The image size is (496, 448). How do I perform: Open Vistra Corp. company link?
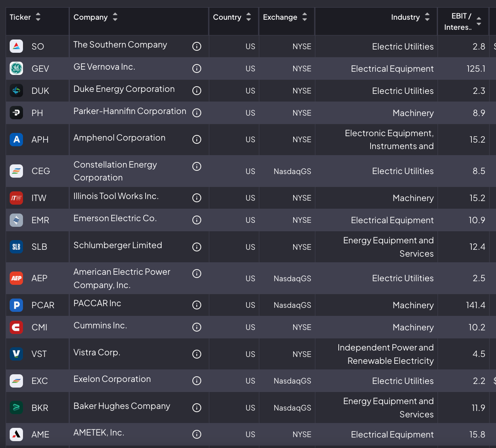tap(97, 353)
